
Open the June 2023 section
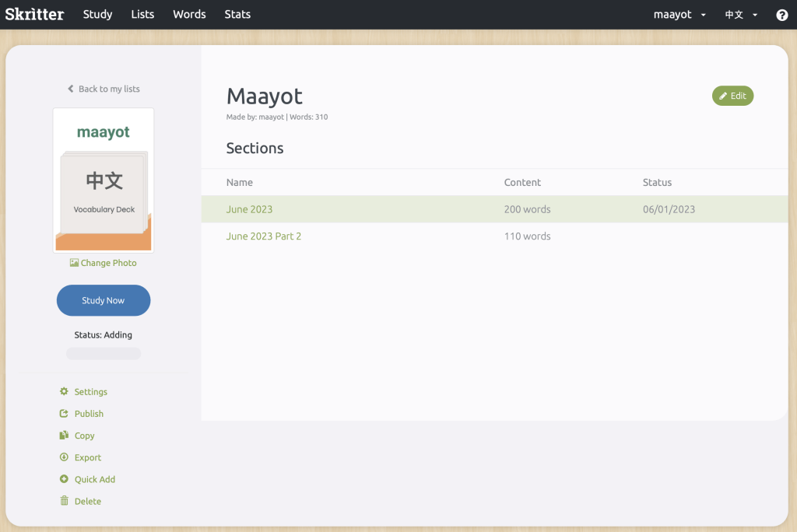pos(249,209)
